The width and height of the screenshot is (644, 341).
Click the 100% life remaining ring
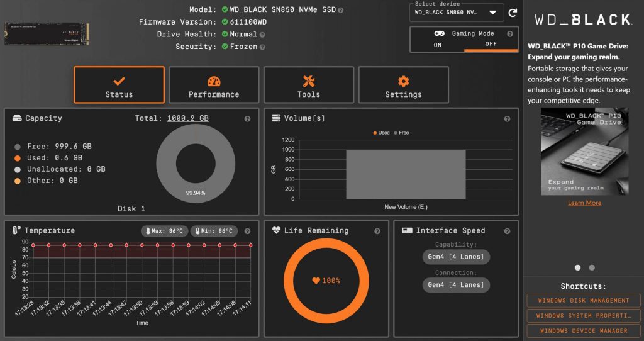coord(326,281)
